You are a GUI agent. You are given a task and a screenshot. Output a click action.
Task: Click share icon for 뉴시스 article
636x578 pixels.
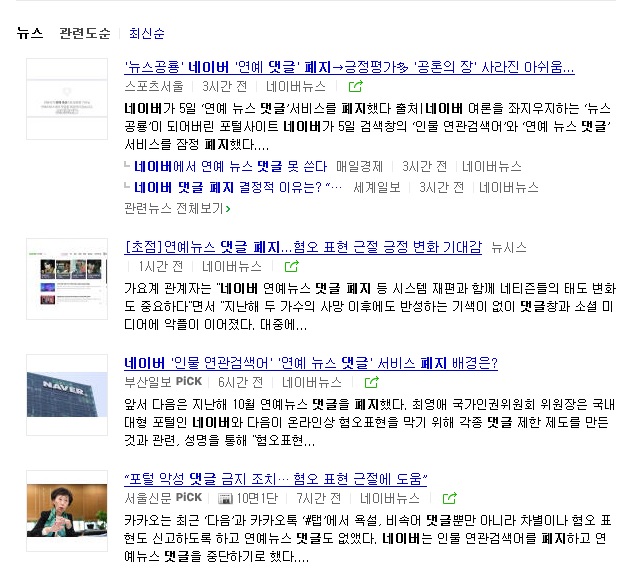(x=291, y=266)
